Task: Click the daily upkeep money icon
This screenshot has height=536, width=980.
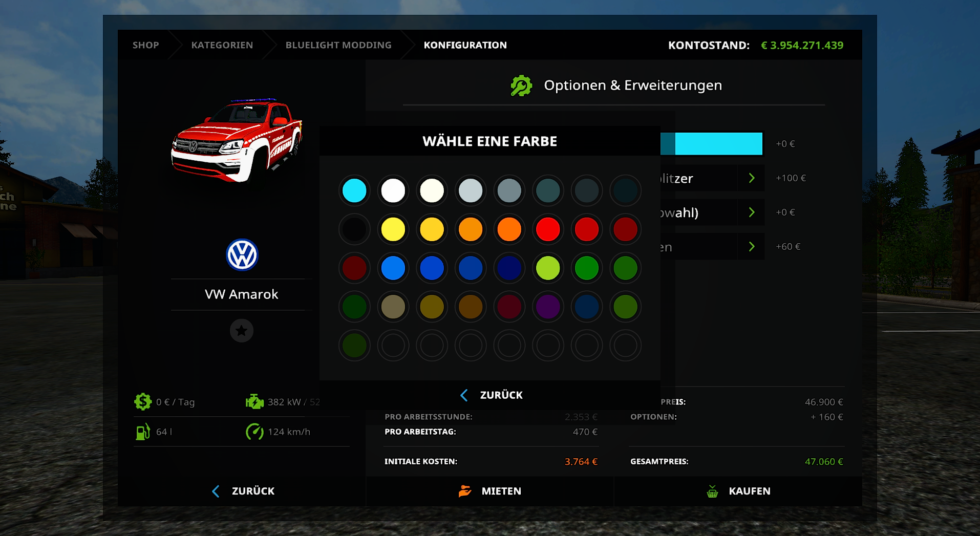Action: pos(143,402)
